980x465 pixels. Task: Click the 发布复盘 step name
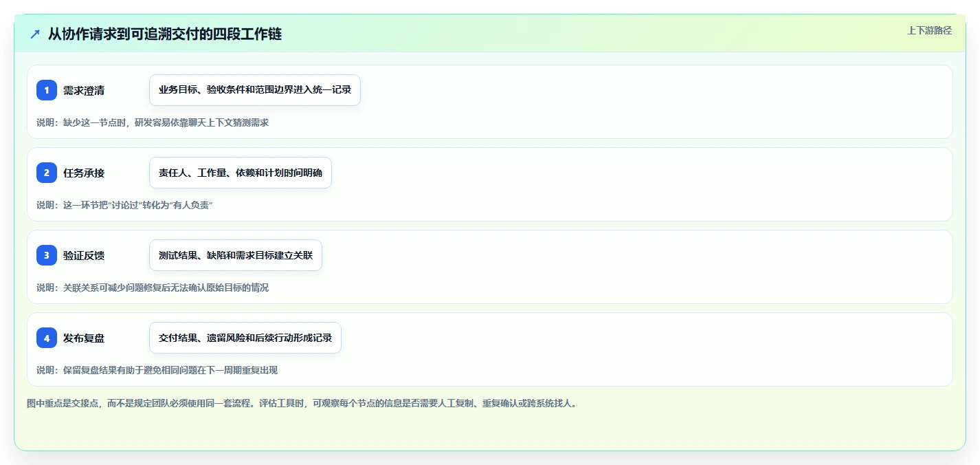(x=84, y=338)
